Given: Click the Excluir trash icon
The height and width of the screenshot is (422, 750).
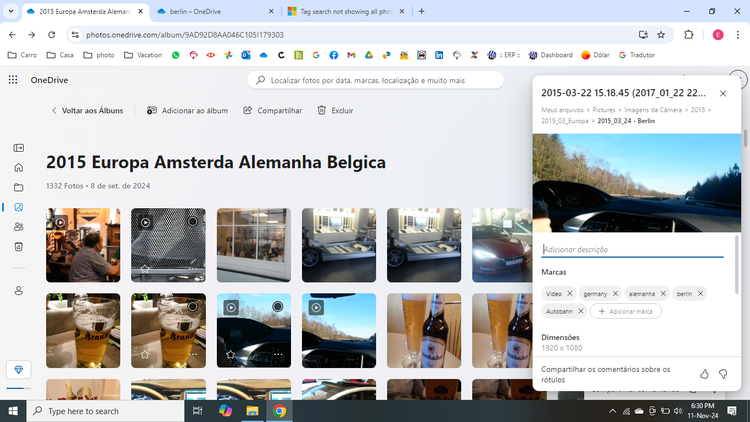Looking at the screenshot, I should tap(322, 111).
